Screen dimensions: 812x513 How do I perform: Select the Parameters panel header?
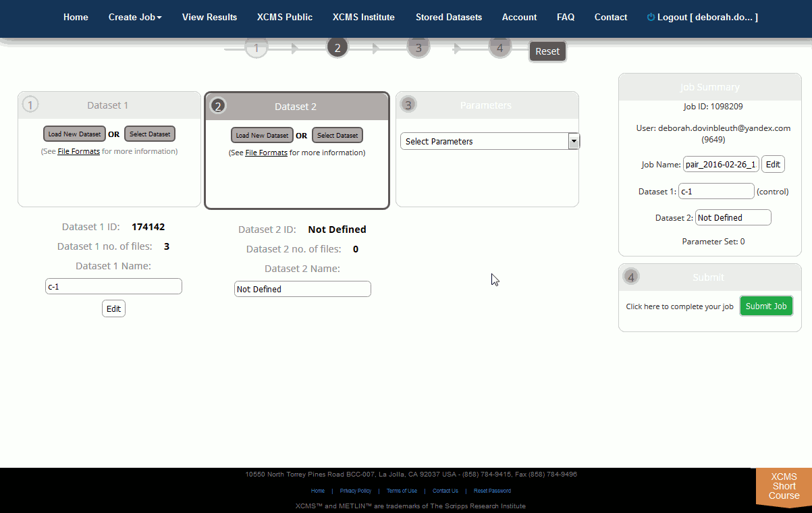(x=487, y=105)
